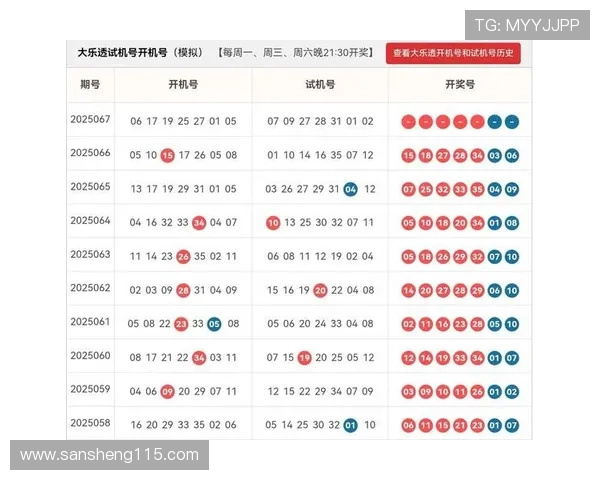Click the 大乐透试机号开机号（模拟）title

tap(140, 53)
